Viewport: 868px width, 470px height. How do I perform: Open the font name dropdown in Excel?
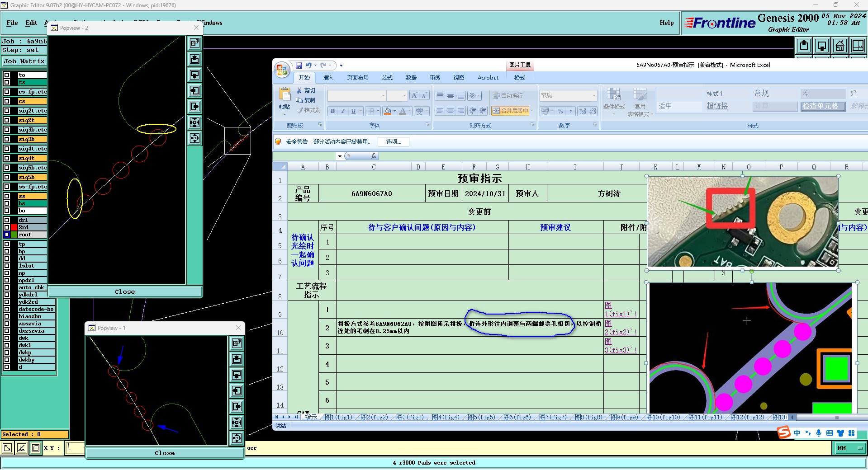coord(383,95)
